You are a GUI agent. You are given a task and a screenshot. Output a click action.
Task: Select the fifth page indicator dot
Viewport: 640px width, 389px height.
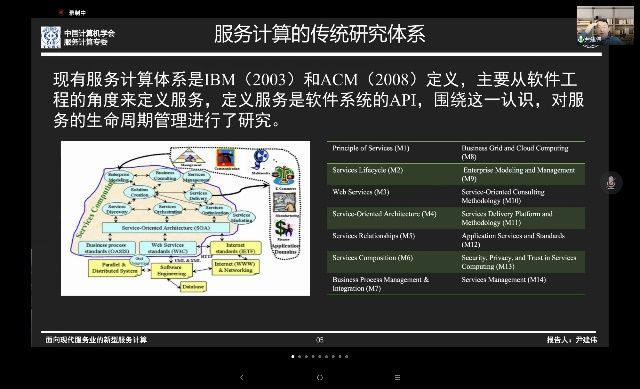(320, 356)
